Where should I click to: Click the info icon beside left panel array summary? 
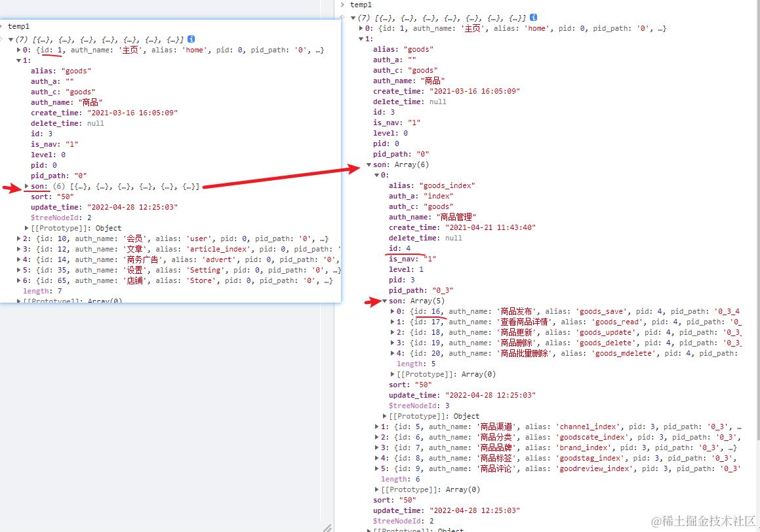pyautogui.click(x=191, y=39)
